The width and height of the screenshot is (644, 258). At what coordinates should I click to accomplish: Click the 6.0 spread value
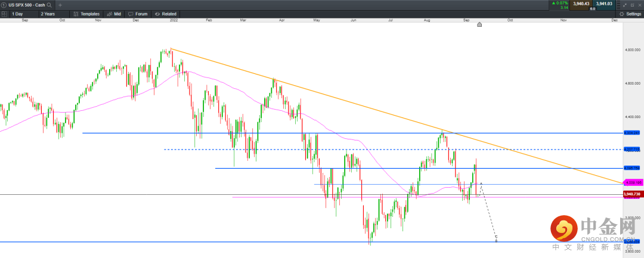click(593, 8)
